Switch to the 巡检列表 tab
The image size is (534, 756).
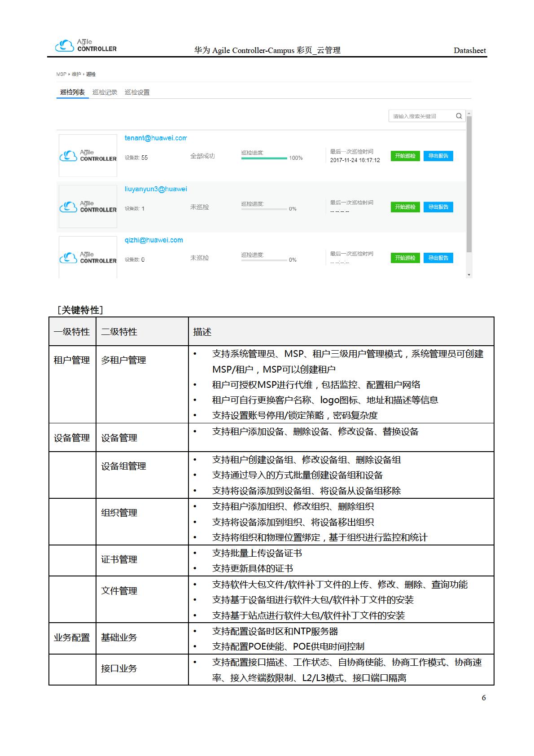(72, 92)
